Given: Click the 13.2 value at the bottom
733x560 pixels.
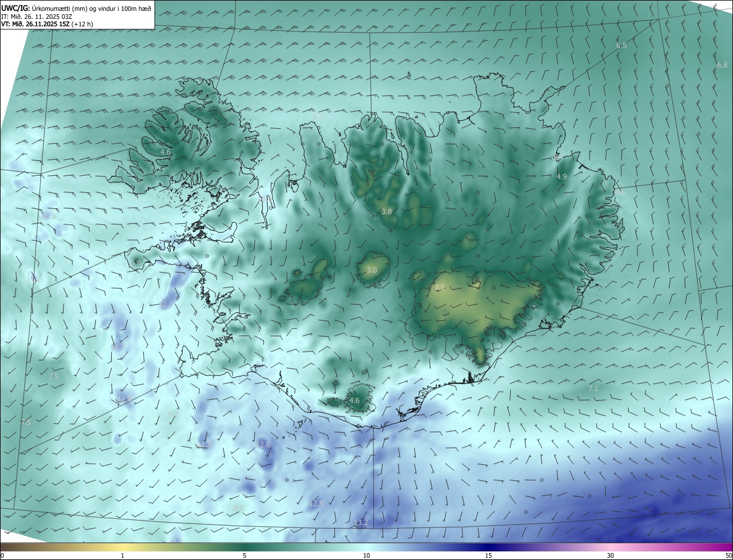Looking at the screenshot, I should [x=361, y=522].
